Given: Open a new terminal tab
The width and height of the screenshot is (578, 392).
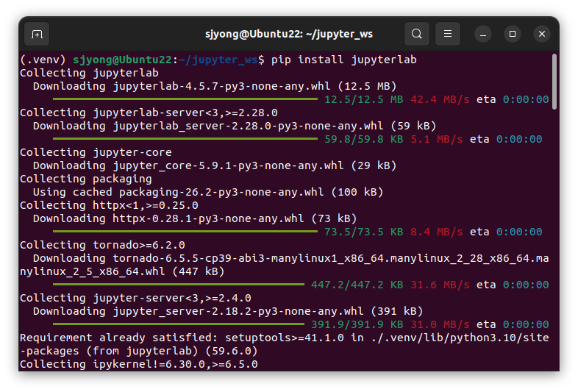Looking at the screenshot, I should [37, 34].
